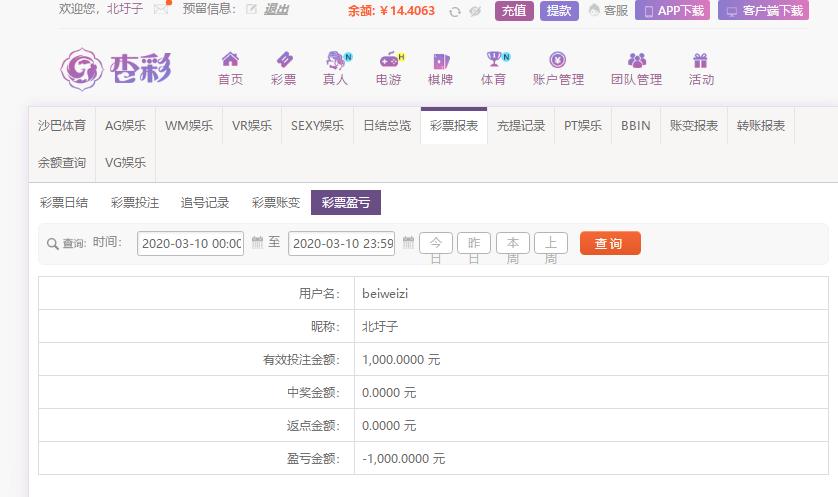
Task: Switch to WM娱乐 tab
Action: click(189, 126)
